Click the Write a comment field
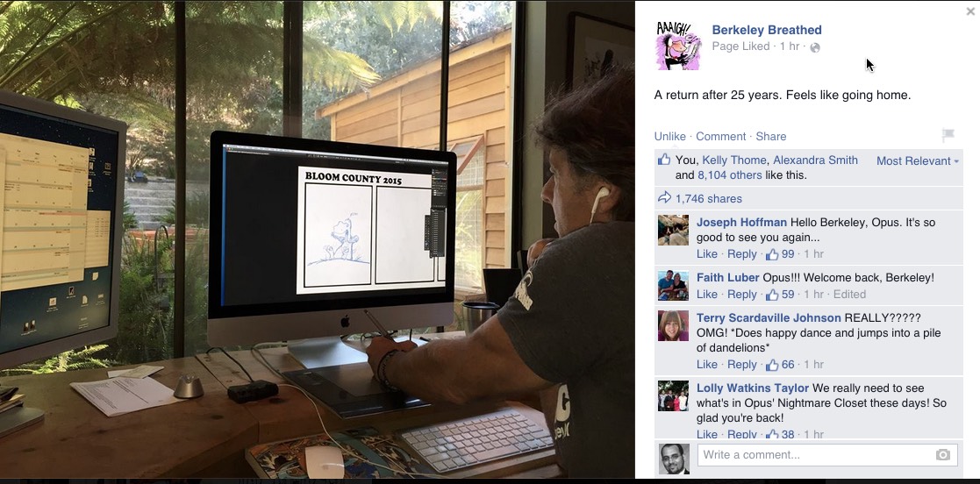Image resolution: width=980 pixels, height=484 pixels. 816,455
